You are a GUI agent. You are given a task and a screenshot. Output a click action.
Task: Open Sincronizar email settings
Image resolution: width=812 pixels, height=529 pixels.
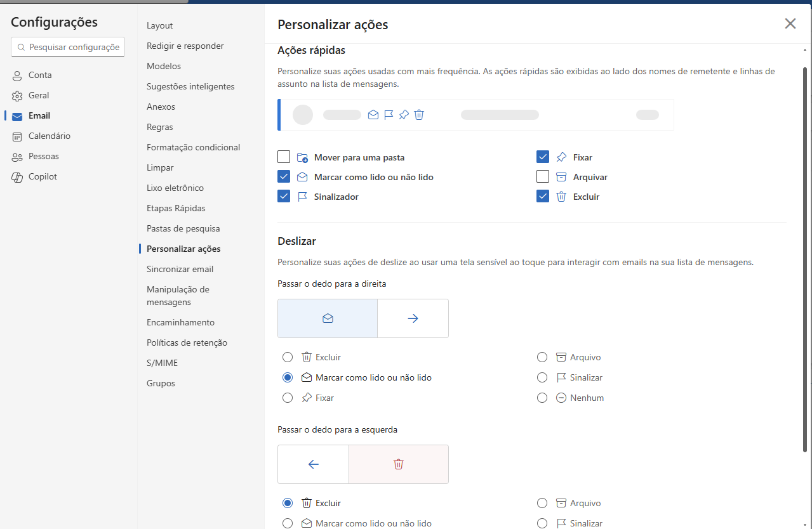click(x=180, y=269)
